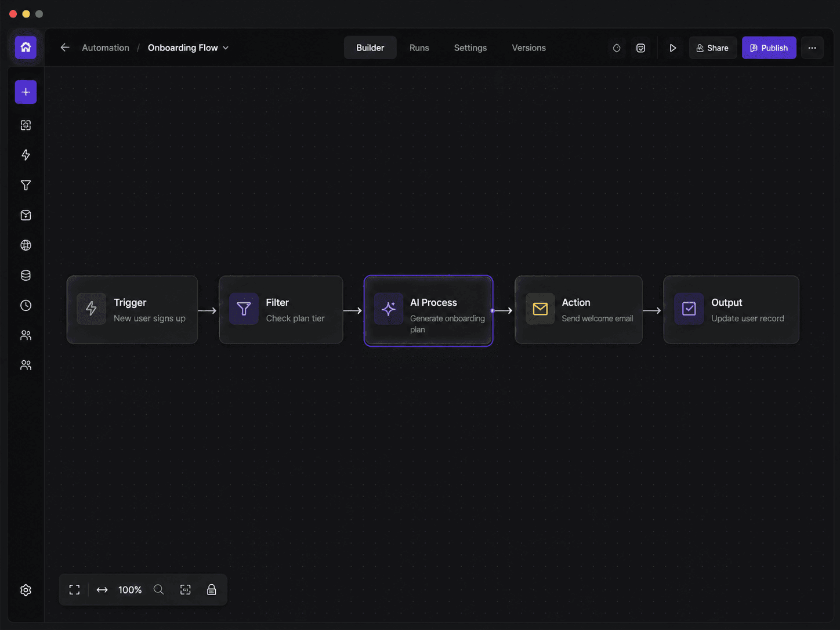Publish the automation flow
840x630 pixels.
point(769,48)
